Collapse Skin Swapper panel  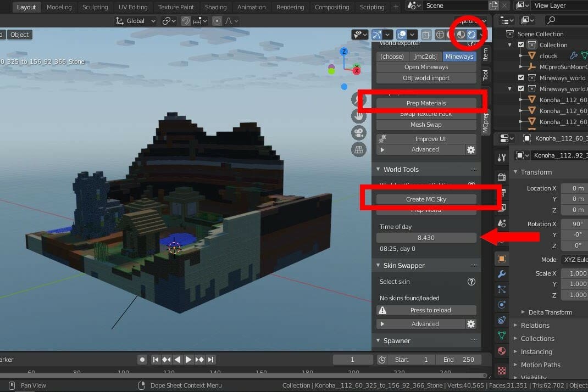[378, 265]
